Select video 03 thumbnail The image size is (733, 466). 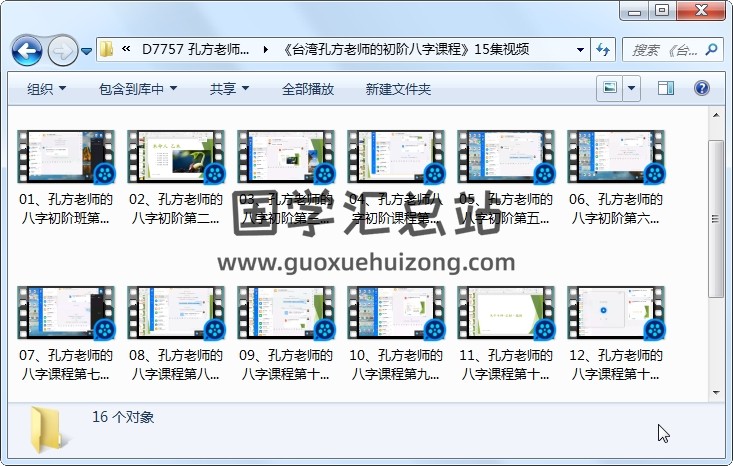click(x=286, y=157)
